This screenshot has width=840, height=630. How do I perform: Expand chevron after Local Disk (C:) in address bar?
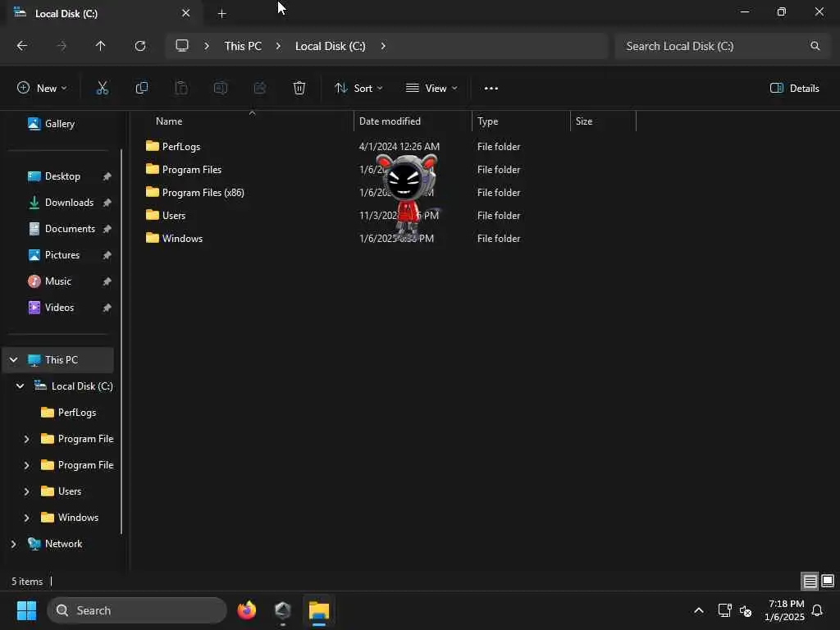(x=383, y=46)
